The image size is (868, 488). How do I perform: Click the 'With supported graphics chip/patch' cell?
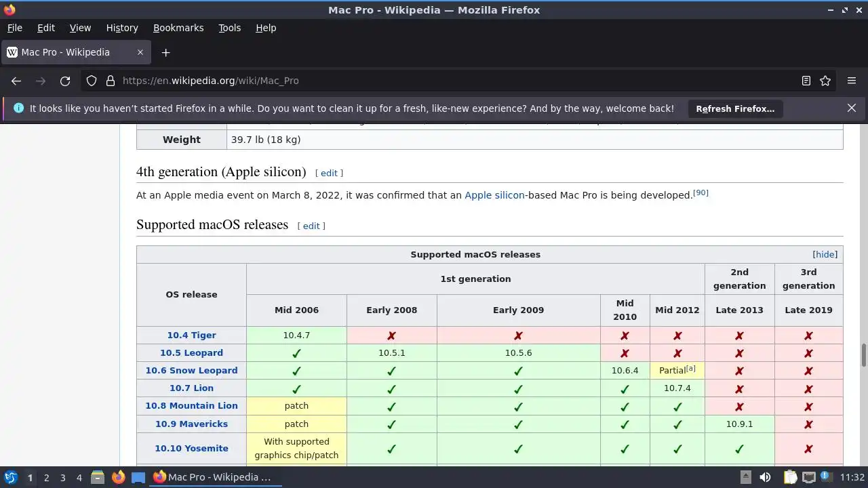(296, 448)
